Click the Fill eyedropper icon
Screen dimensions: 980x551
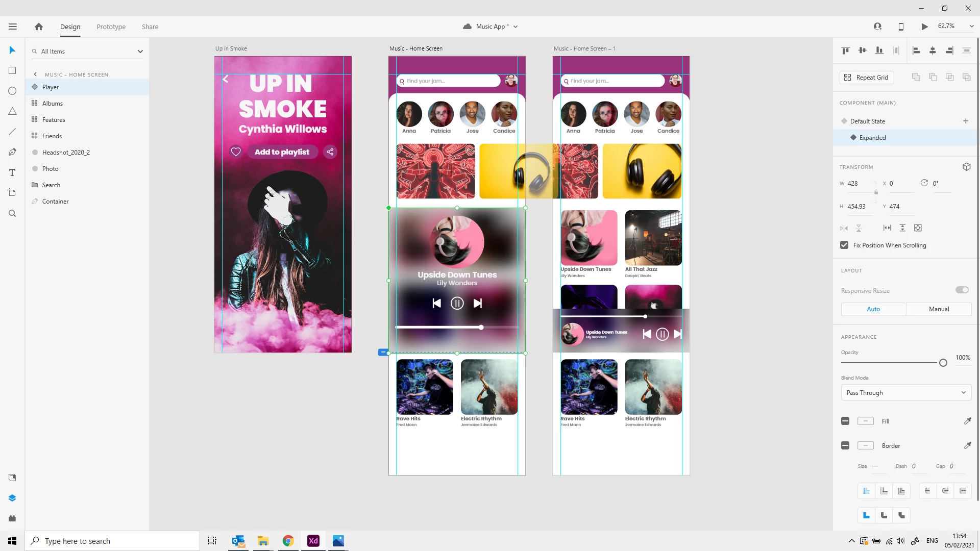[x=967, y=421]
